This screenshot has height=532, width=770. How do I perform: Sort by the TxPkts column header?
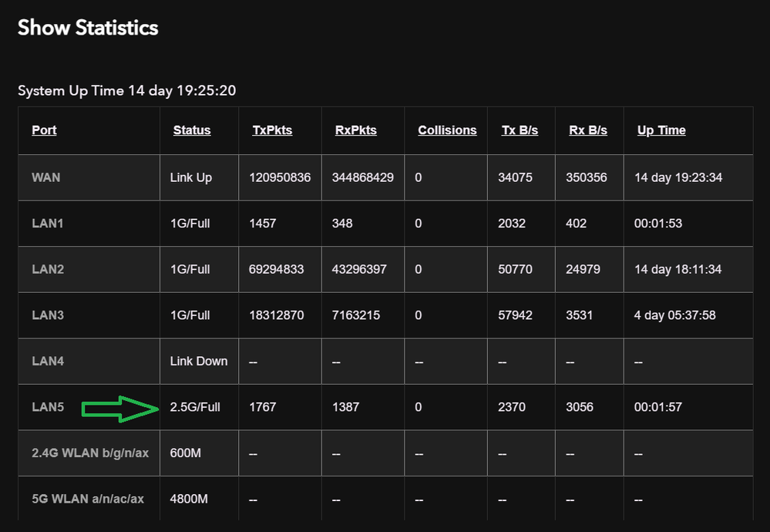(272, 130)
